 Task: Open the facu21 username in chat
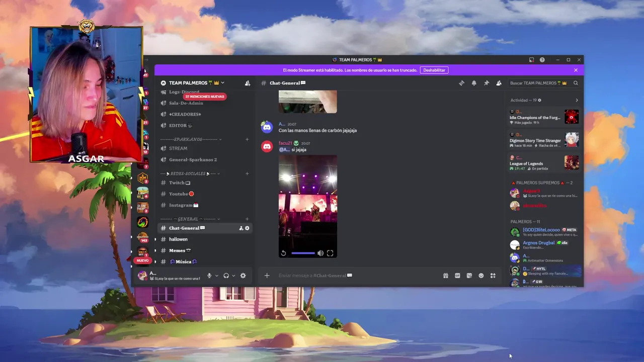[285, 143]
